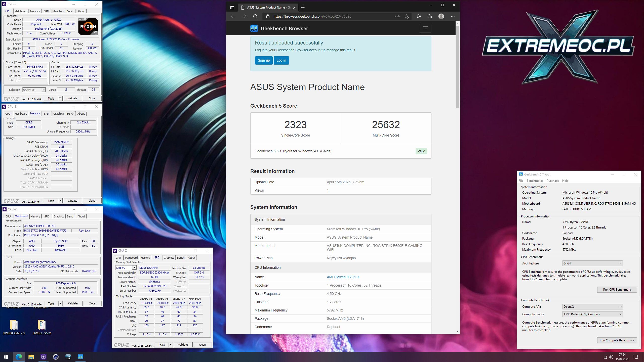The image size is (644, 362).
Task: Open Tools dropdown arrow in CPU-Z Memory window
Action: click(x=60, y=201)
